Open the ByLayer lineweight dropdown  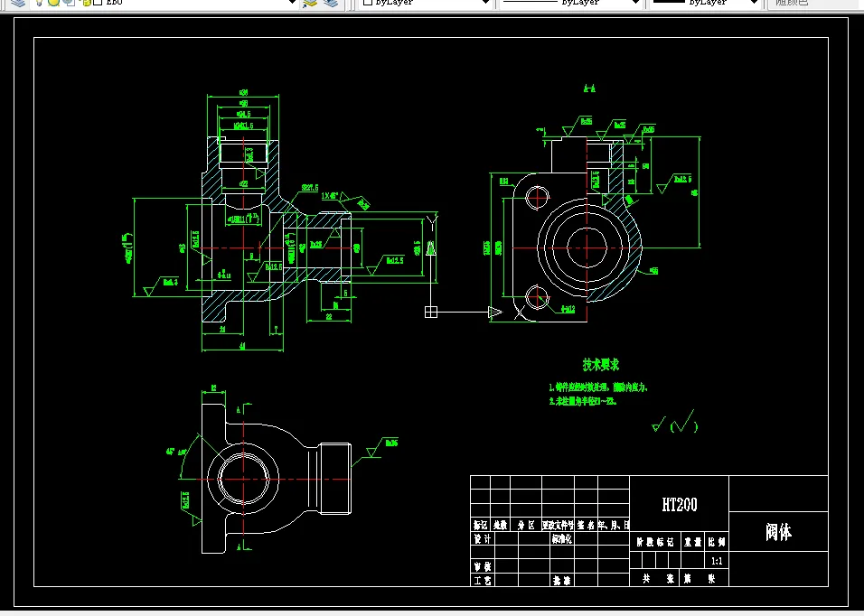tap(705, 3)
